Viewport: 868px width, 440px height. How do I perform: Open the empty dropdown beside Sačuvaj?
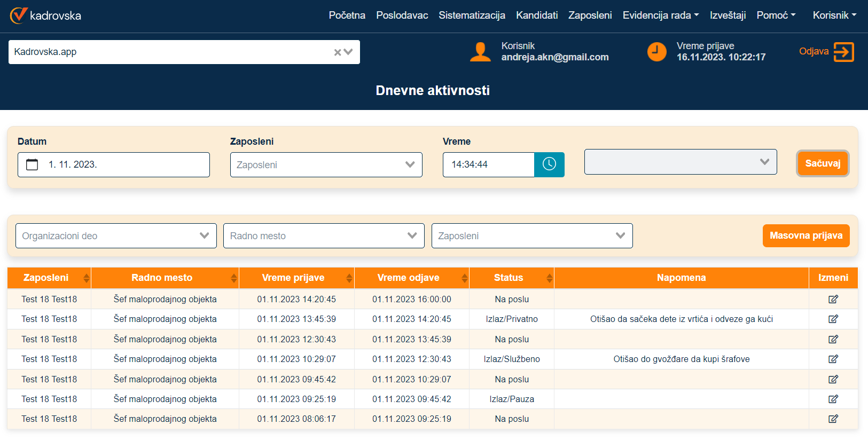pos(680,162)
